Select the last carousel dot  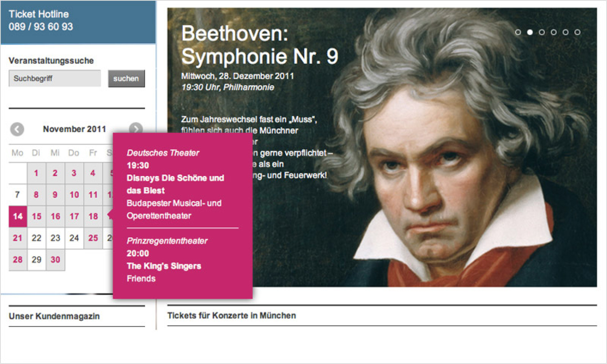[x=577, y=32]
